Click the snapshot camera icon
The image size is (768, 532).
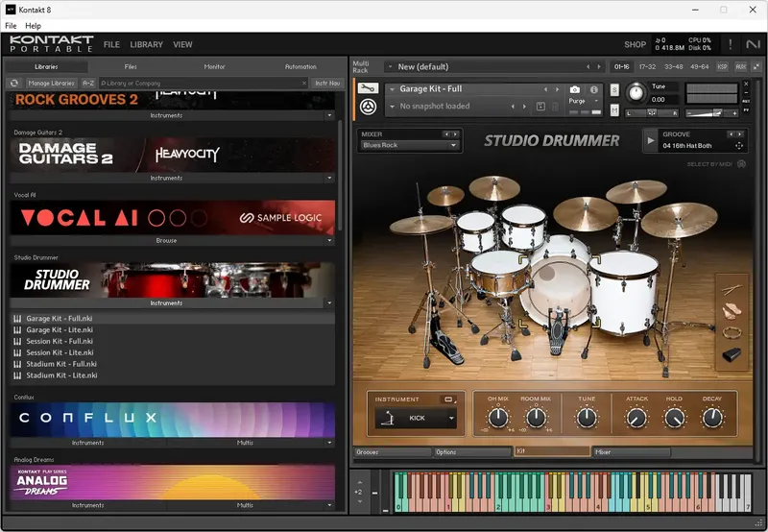[x=574, y=89]
